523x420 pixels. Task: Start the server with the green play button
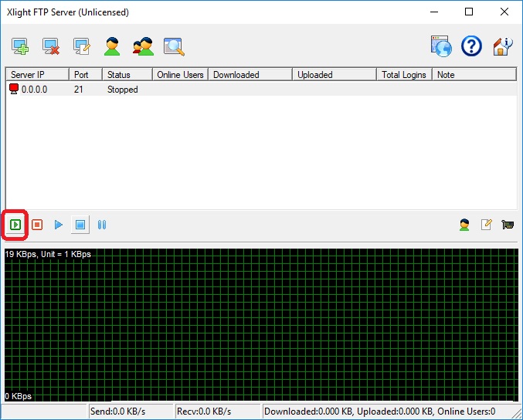click(x=15, y=225)
